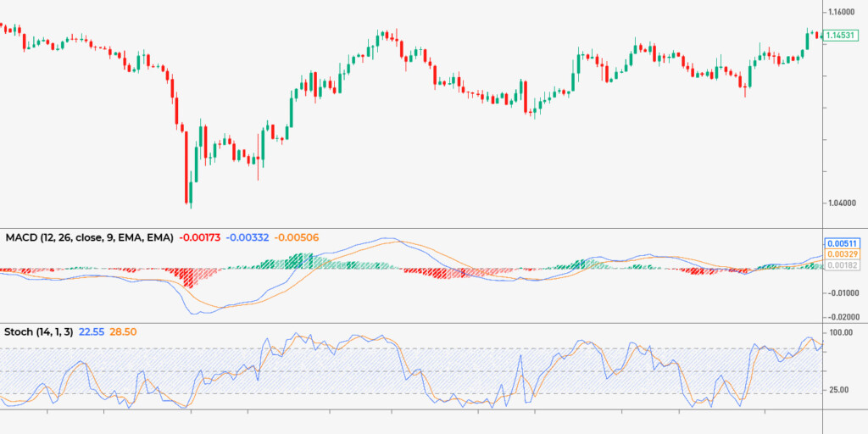Click the tallest red candlestick at the price low
Screen dimensions: 868x434
click(186, 165)
